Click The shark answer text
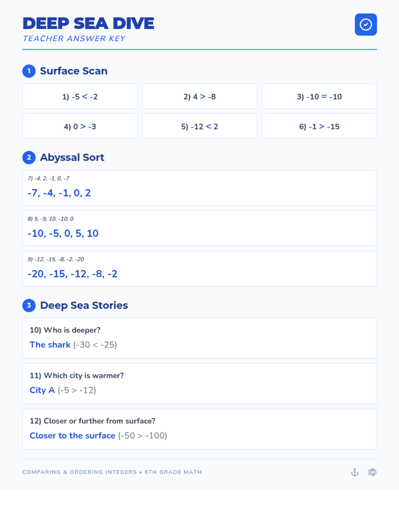 pyautogui.click(x=50, y=345)
